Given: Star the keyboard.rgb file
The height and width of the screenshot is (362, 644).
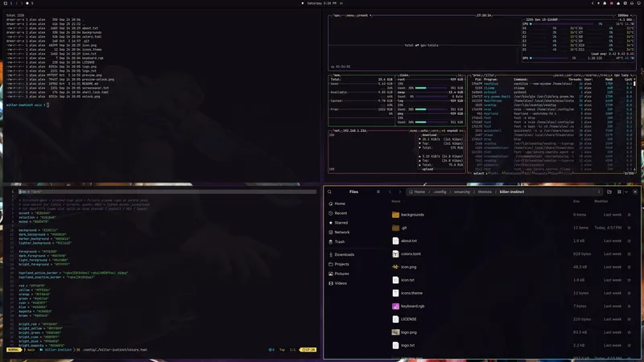Looking at the screenshot, I should (x=629, y=306).
